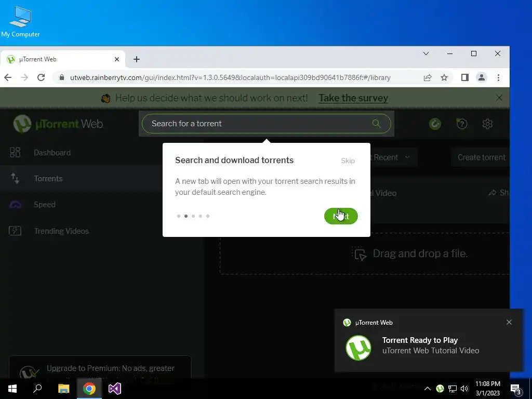532x399 pixels.
Task: Open a new browser tab
Action: click(x=137, y=59)
